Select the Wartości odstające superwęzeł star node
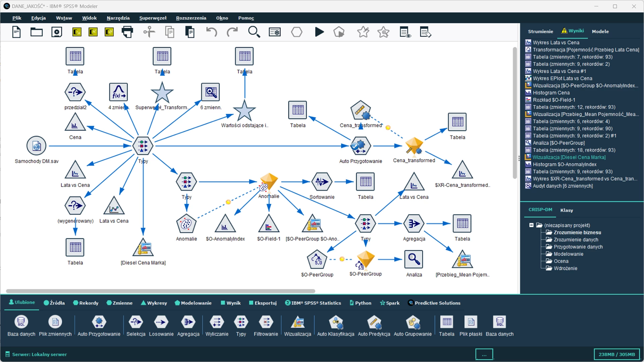Screen dimensions: 644x362 coord(245,111)
